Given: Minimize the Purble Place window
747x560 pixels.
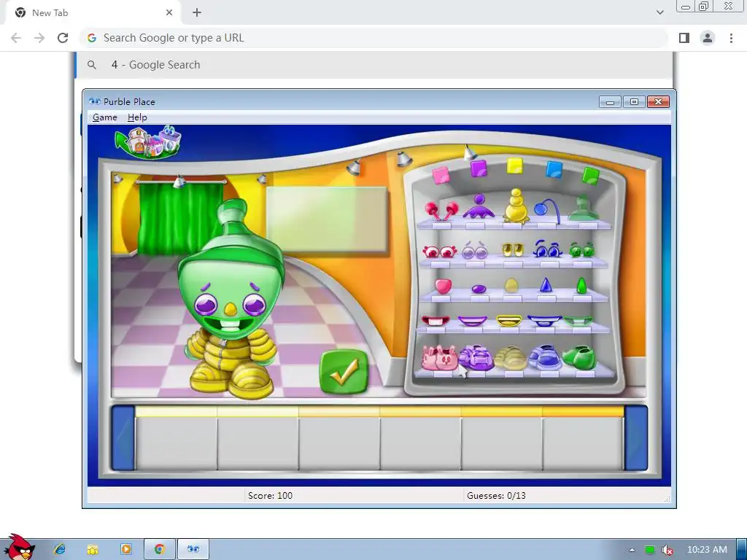Looking at the screenshot, I should pyautogui.click(x=610, y=102).
